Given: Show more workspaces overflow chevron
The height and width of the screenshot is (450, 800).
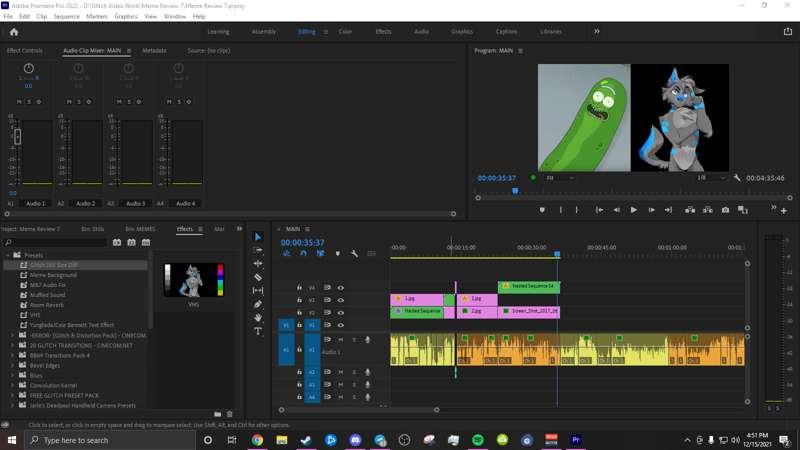Looking at the screenshot, I should [x=596, y=32].
